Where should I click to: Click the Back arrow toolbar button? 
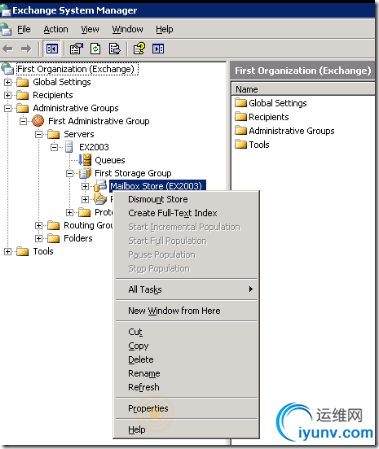(x=7, y=49)
